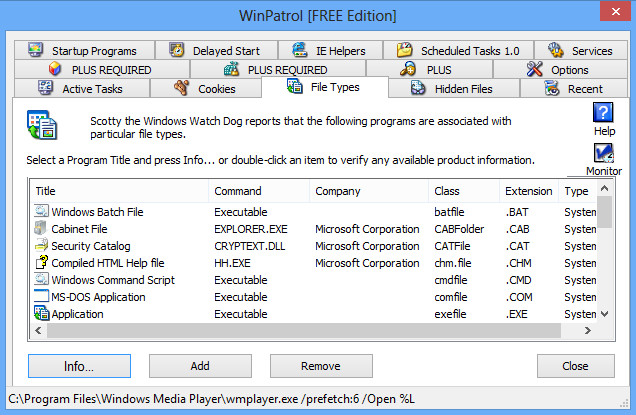This screenshot has width=636, height=415.
Task: Click the large File Types header icon
Action: 42,125
